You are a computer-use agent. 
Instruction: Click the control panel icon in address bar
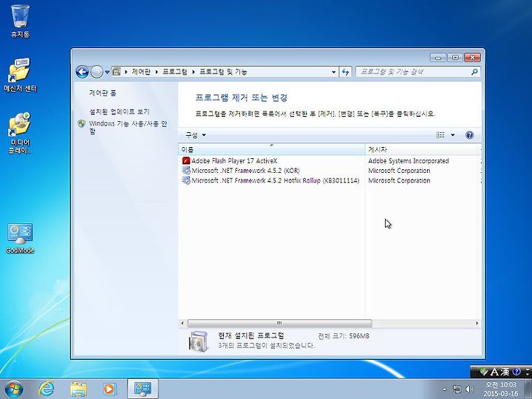pyautogui.click(x=117, y=72)
